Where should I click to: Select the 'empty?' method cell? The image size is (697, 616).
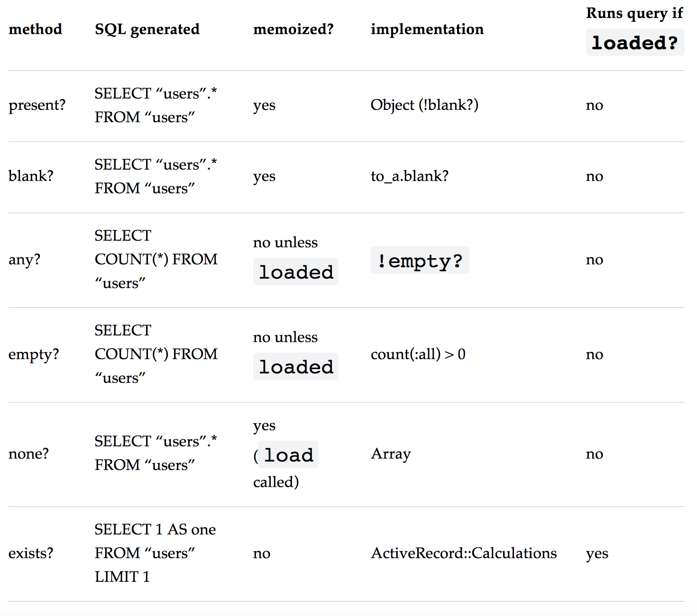point(34,354)
